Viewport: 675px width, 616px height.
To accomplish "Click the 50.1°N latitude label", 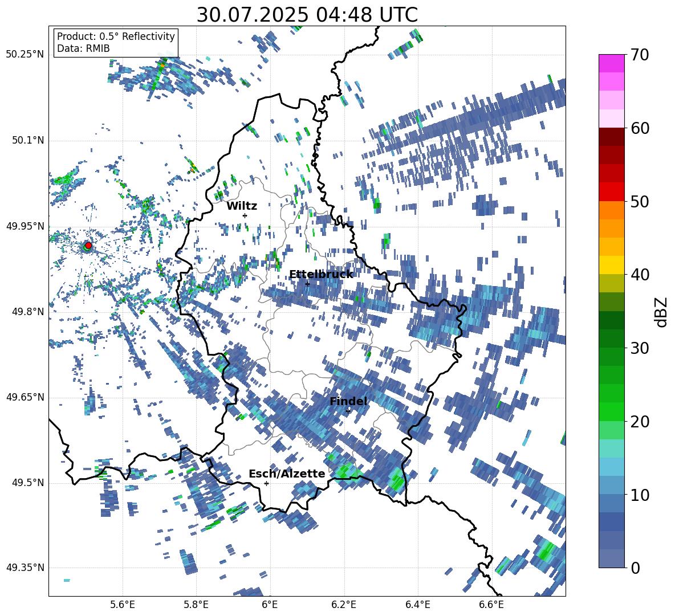I will click(27, 140).
